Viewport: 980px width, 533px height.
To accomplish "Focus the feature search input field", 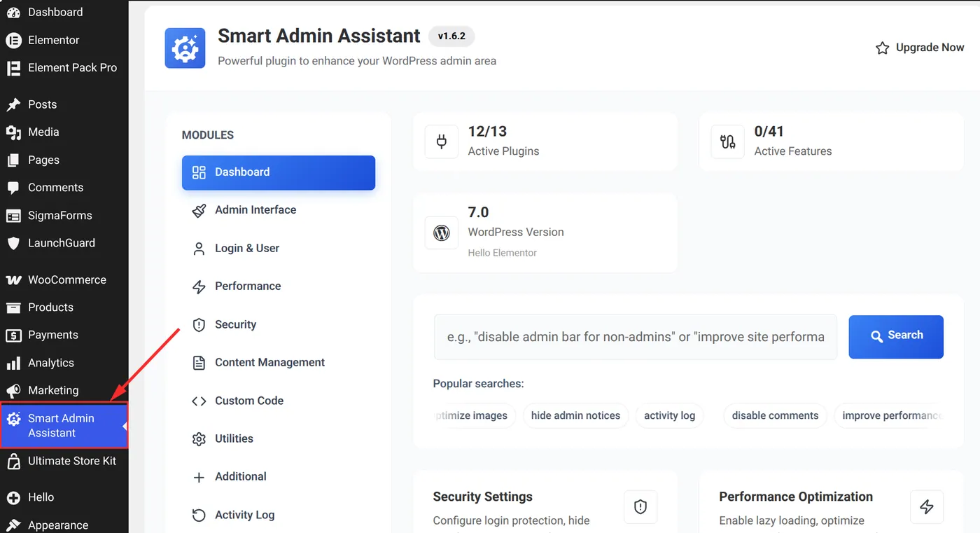I will [636, 337].
